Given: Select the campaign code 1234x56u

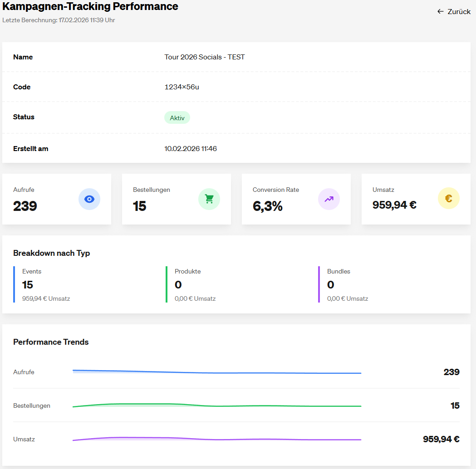Looking at the screenshot, I should (x=182, y=87).
